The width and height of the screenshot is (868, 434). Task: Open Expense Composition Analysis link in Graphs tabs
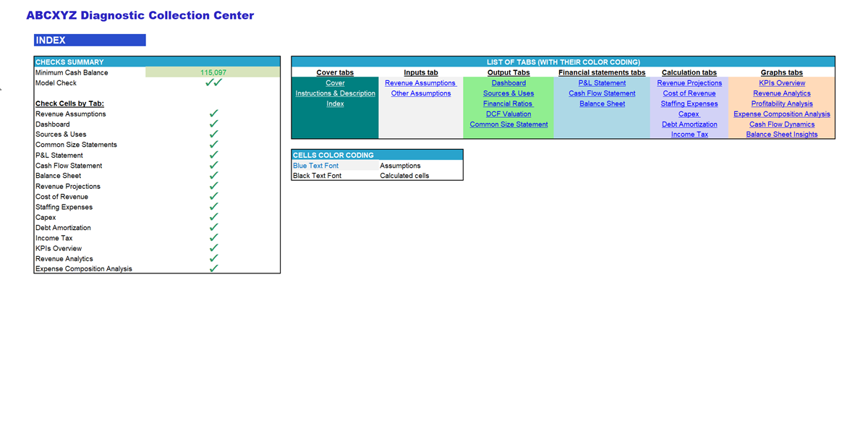tap(782, 114)
